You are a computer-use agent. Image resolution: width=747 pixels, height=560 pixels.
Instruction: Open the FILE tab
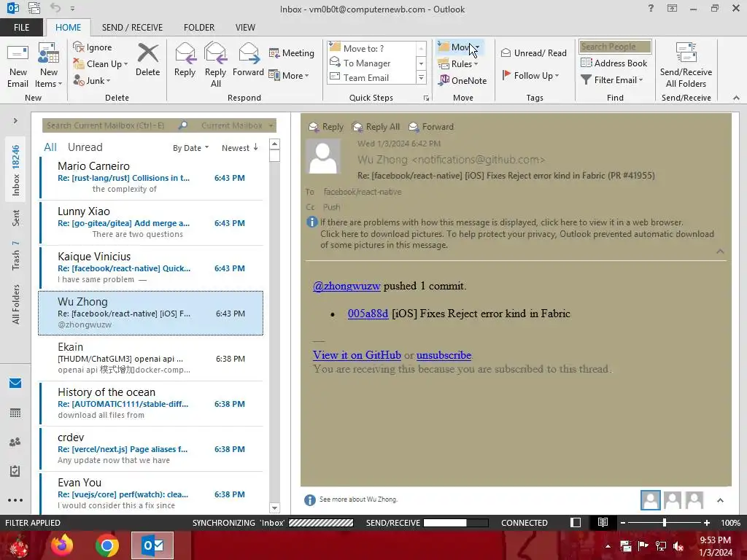click(x=21, y=28)
